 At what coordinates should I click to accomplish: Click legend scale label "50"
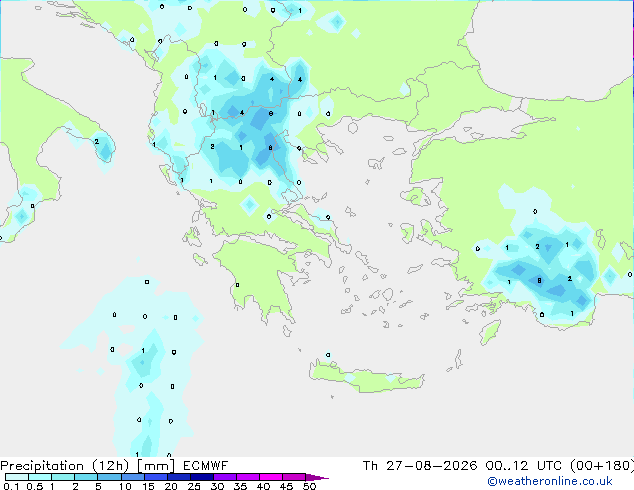pyautogui.click(x=310, y=486)
